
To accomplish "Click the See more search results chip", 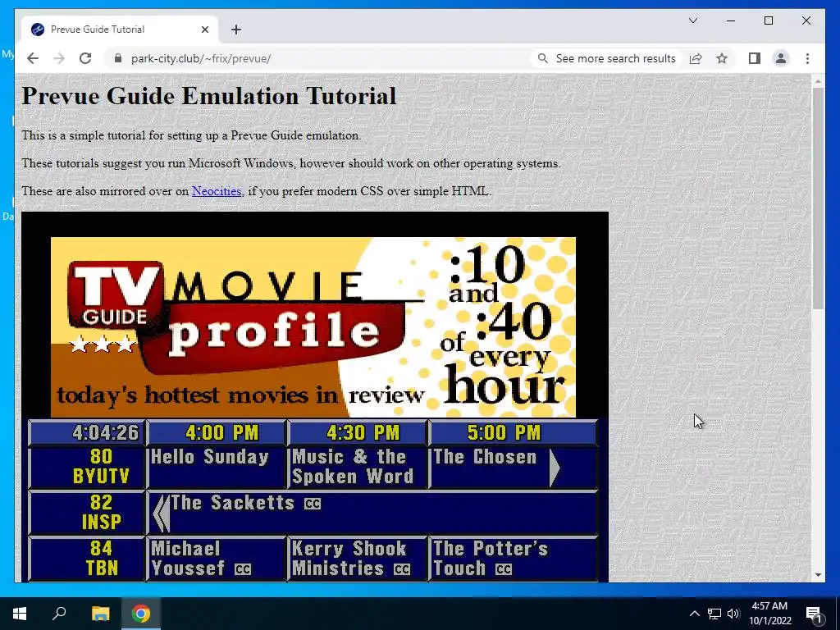I will pyautogui.click(x=608, y=58).
